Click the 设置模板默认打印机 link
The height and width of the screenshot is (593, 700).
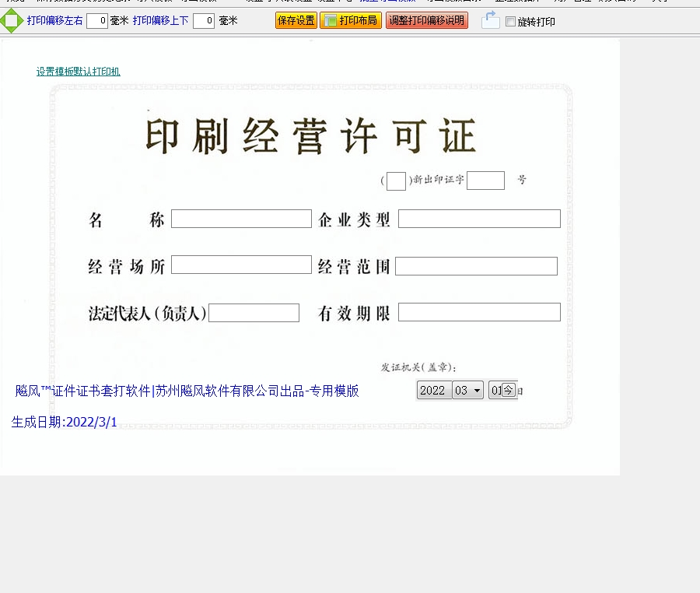(78, 72)
